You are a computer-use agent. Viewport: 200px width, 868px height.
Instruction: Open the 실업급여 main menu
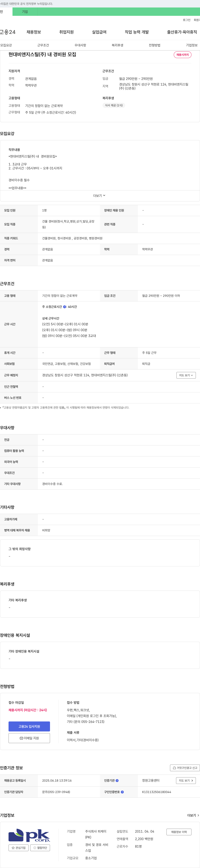99,32
